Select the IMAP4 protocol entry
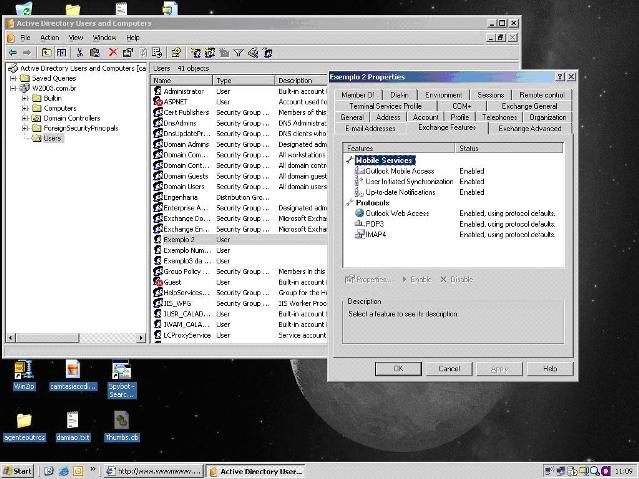 (376, 233)
